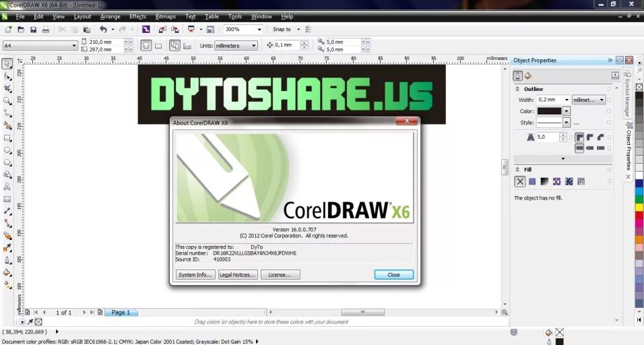This screenshot has width=644, height=345.
Task: Choose the Crop tool
Action: click(7, 89)
